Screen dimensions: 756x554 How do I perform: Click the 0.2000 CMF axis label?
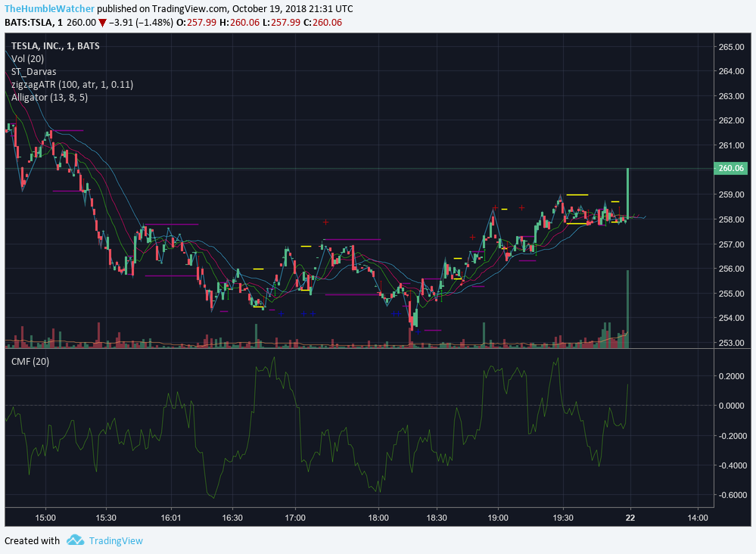coord(732,376)
